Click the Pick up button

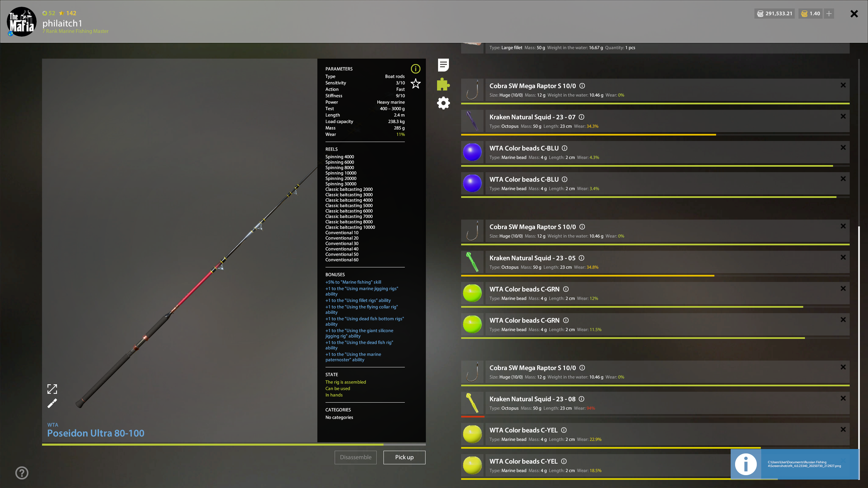point(404,457)
